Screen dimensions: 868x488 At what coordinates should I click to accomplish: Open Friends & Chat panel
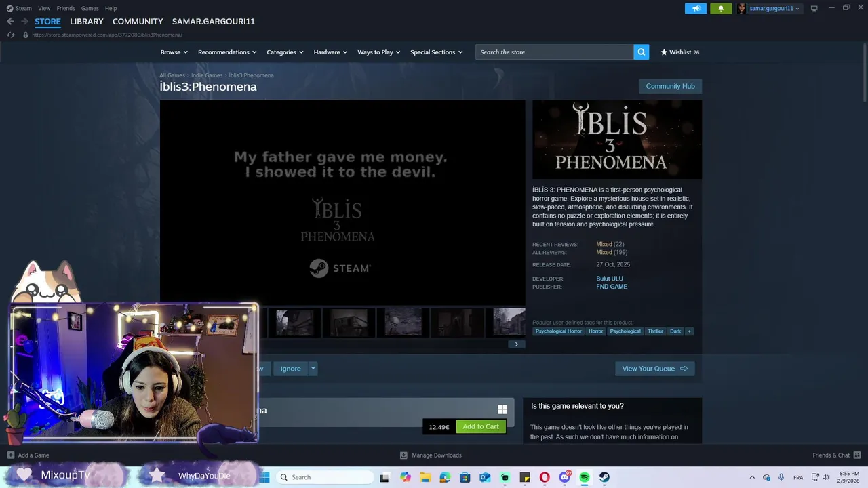[x=836, y=455]
